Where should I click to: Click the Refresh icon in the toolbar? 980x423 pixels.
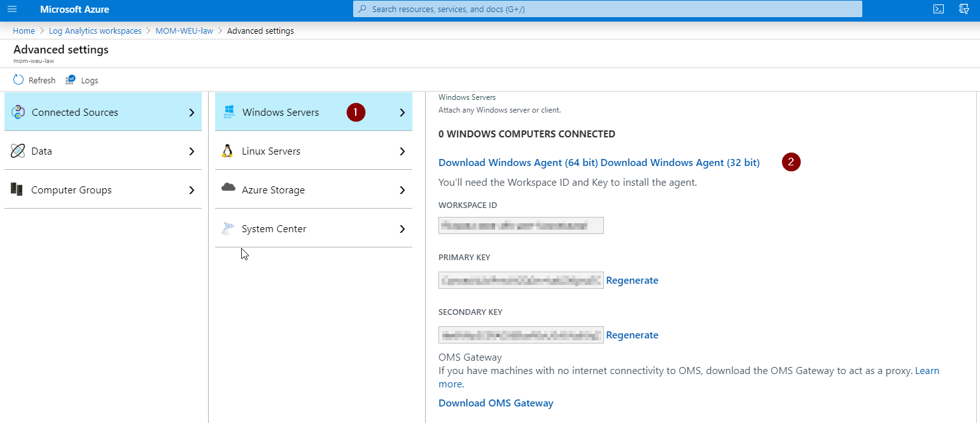(18, 80)
